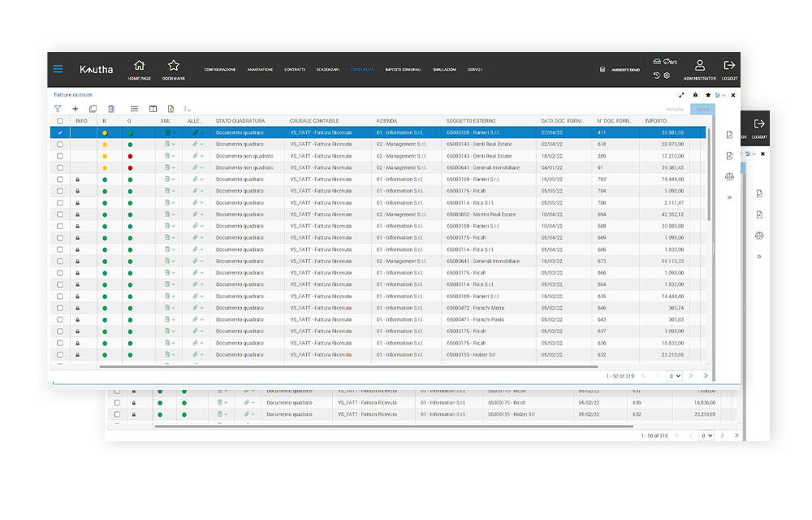Open the Configurazione menu
812x520 pixels.
coord(220,70)
